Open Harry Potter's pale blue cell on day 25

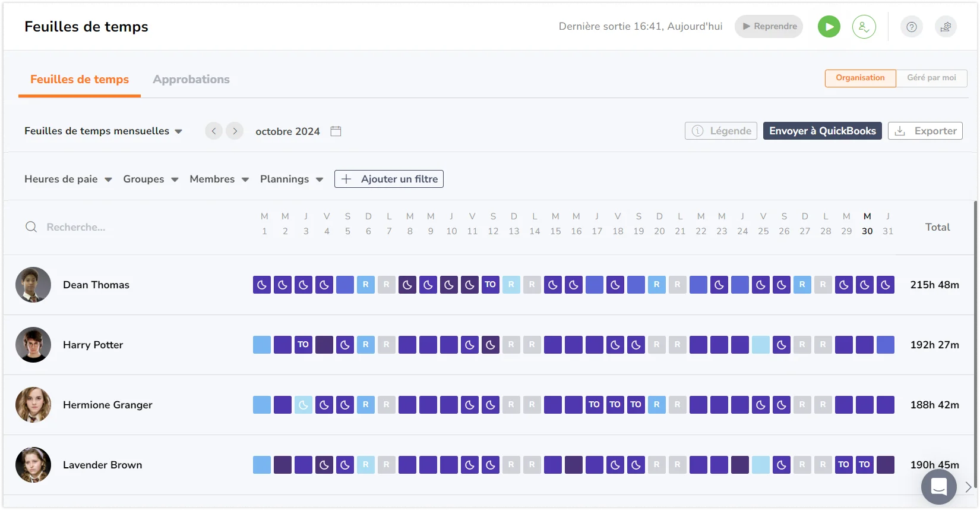(x=761, y=345)
